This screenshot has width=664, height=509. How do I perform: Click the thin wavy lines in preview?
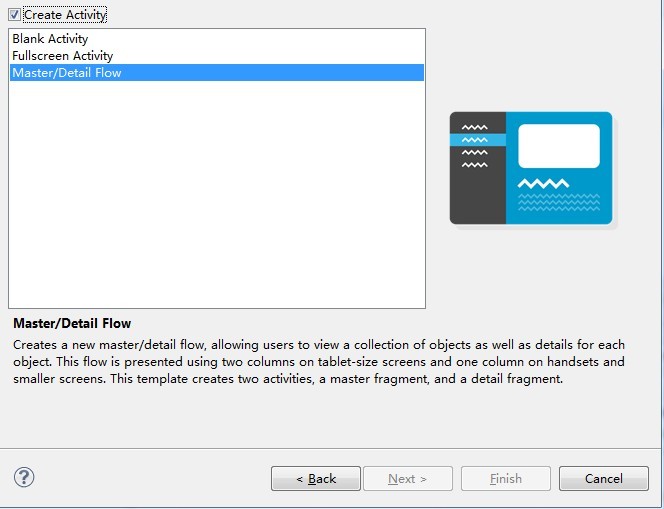click(x=558, y=202)
